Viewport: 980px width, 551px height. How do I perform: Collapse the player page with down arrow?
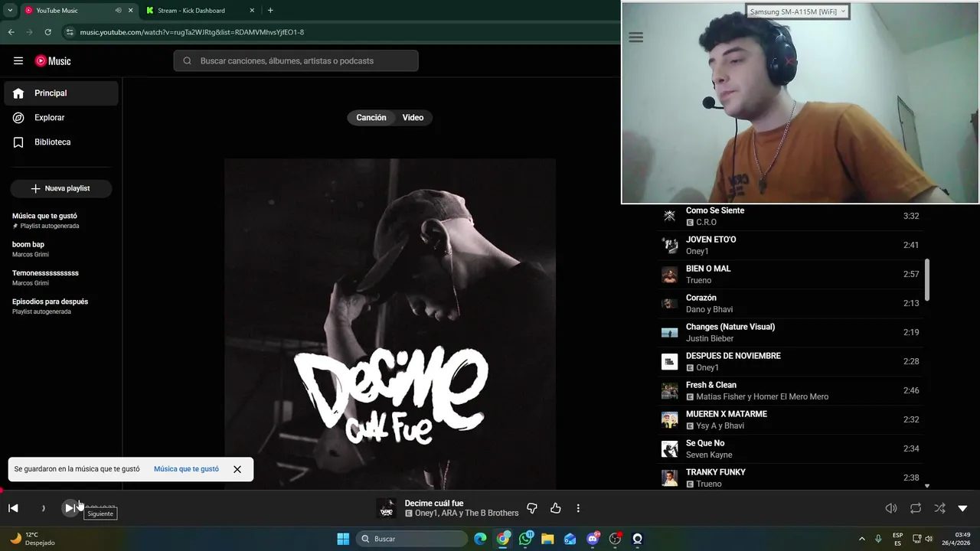click(x=963, y=508)
